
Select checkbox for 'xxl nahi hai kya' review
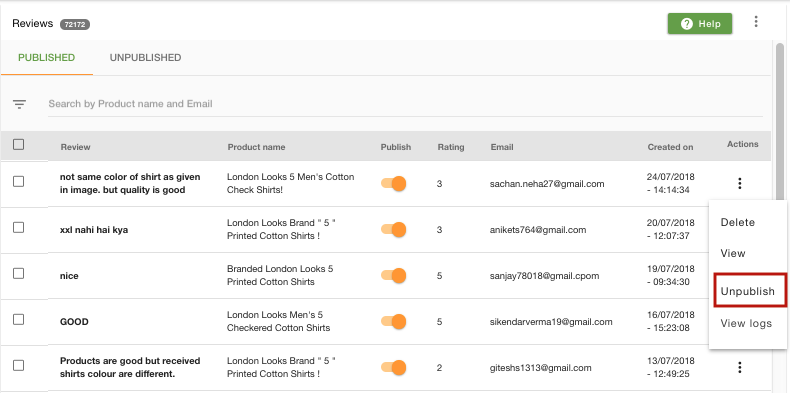19,227
